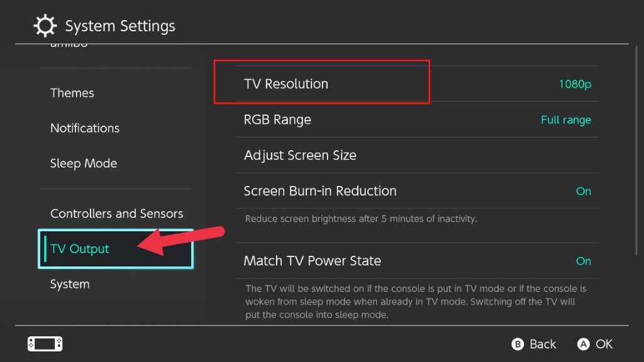The image size is (644, 362).
Task: Click the System Settings gear icon
Action: (x=44, y=25)
